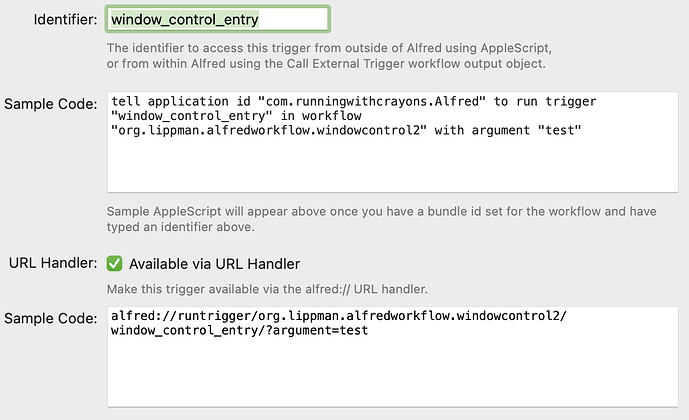This screenshot has width=689, height=420.
Task: Click the "test" argument in the AppleScript code
Action: 555,130
